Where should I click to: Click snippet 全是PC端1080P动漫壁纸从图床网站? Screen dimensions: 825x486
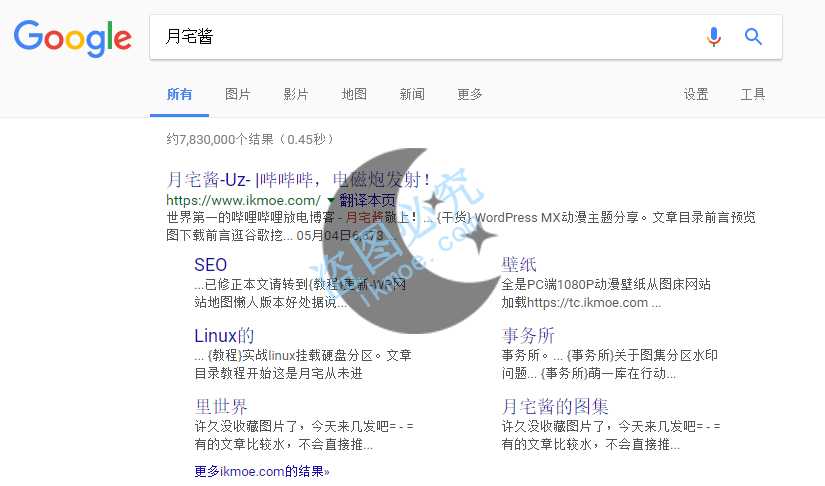(606, 285)
